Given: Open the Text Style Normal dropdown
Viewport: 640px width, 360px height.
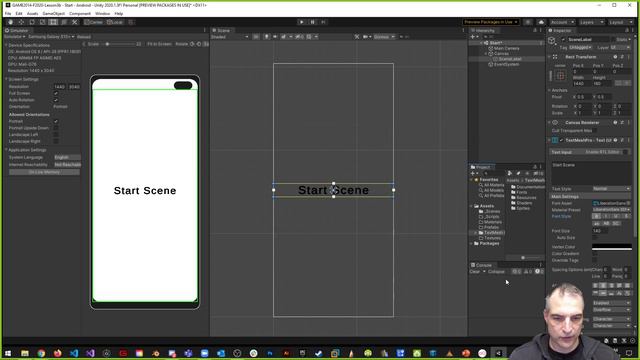Looking at the screenshot, I should 611,189.
